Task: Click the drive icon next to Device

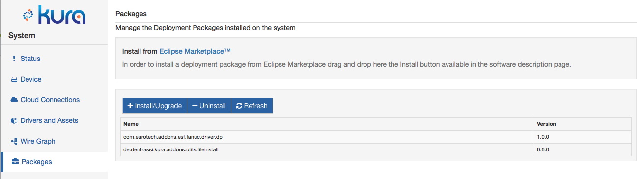Action: point(14,79)
